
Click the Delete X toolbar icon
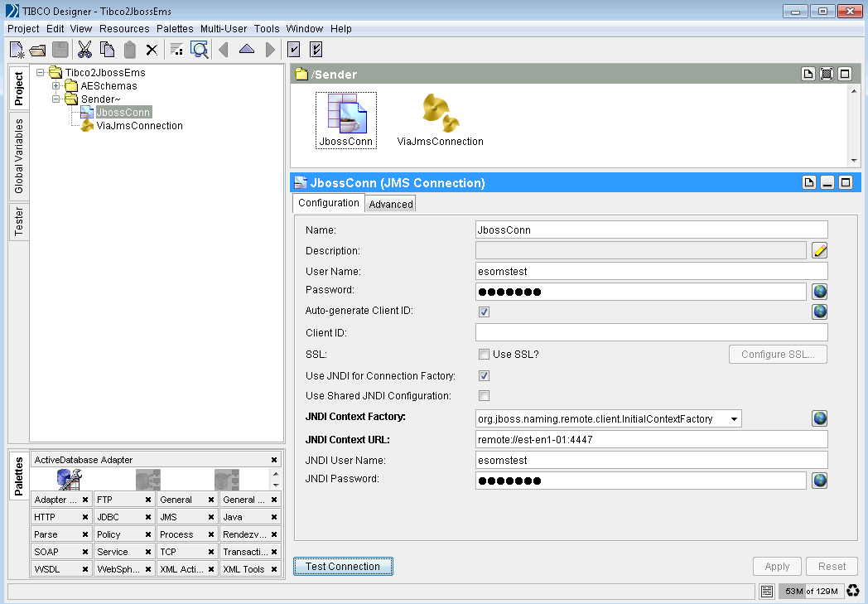(152, 51)
